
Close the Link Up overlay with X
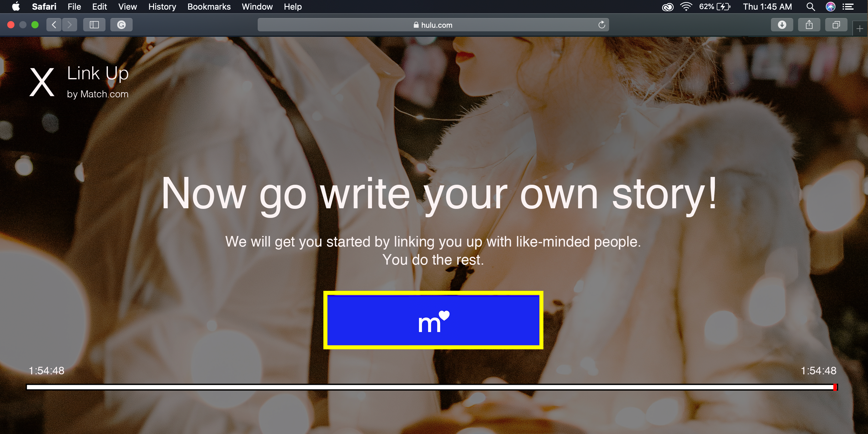point(42,82)
